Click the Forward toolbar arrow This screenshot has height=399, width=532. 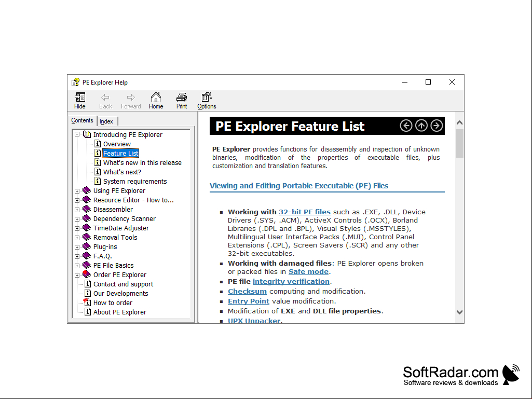(131, 101)
